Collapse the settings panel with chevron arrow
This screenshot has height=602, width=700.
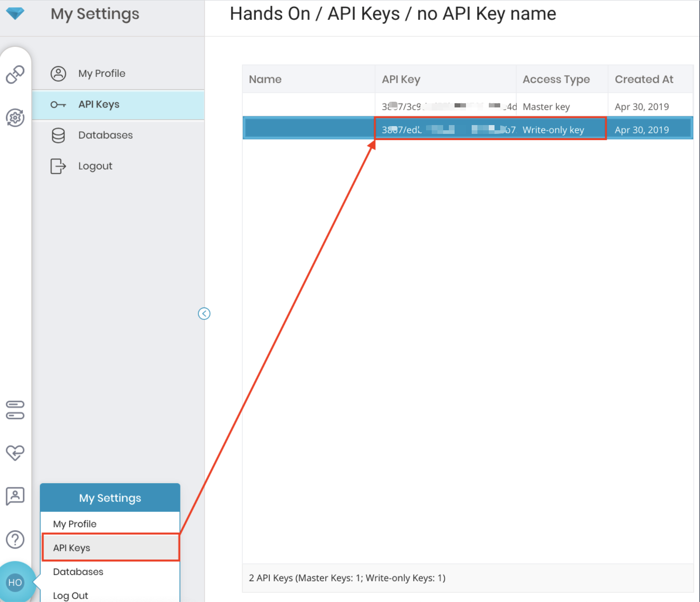point(204,313)
